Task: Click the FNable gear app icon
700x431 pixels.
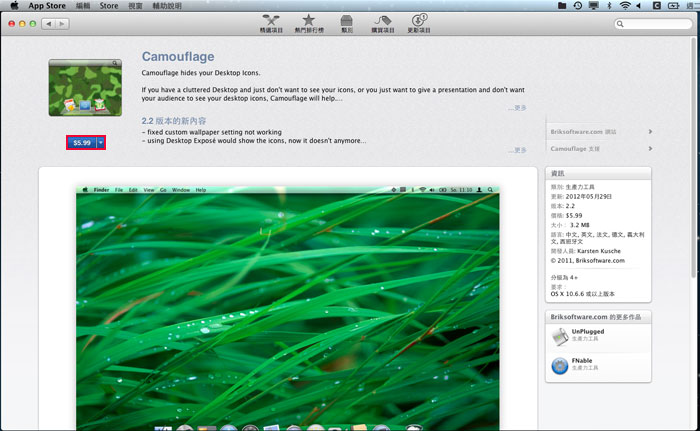Action: coord(559,366)
